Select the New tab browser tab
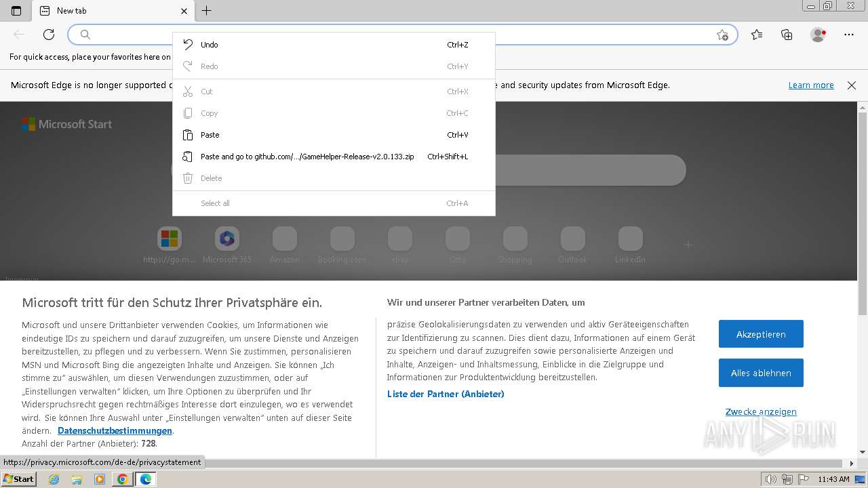868x488 pixels. pyautogui.click(x=113, y=11)
